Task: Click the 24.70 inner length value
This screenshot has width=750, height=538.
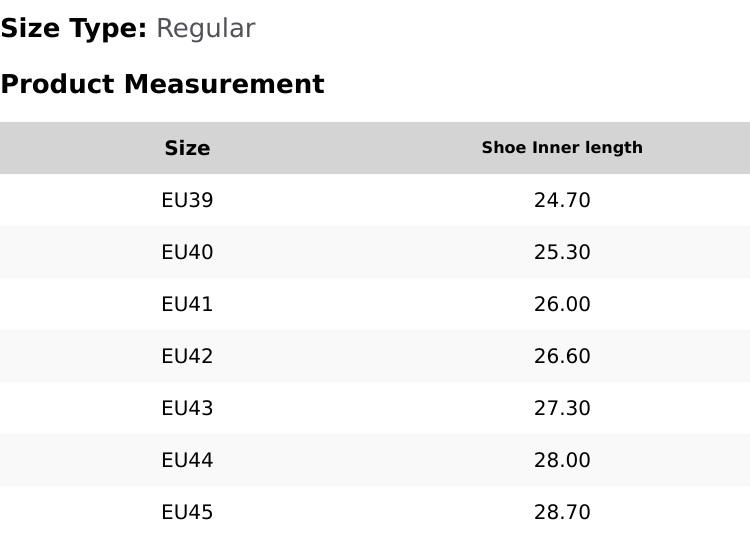Action: pos(562,200)
